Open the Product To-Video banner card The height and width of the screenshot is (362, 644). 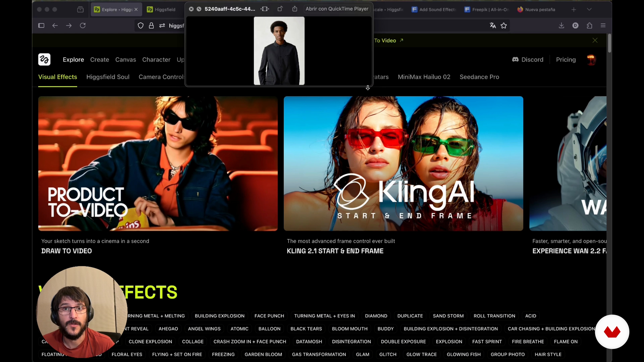pyautogui.click(x=158, y=163)
